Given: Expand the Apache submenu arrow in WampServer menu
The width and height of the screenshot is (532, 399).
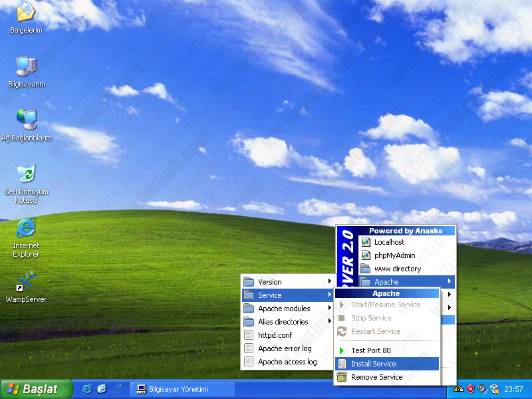Looking at the screenshot, I should [450, 281].
